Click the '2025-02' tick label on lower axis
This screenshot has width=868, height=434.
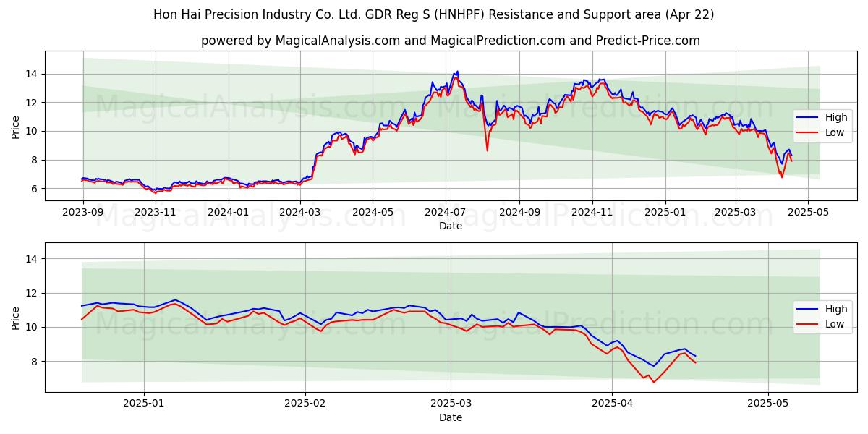pyautogui.click(x=305, y=404)
